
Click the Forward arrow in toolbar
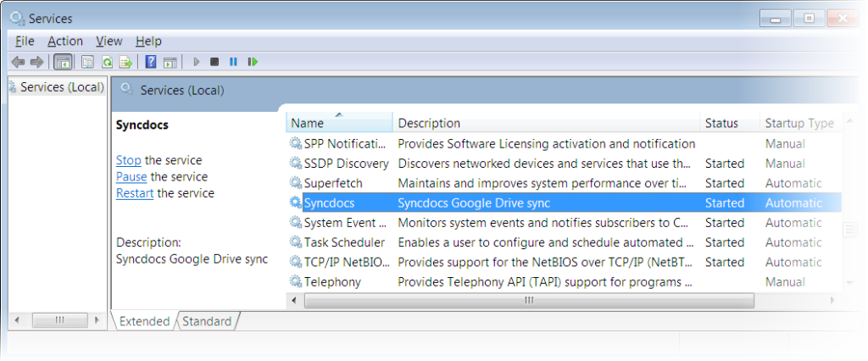pos(36,62)
